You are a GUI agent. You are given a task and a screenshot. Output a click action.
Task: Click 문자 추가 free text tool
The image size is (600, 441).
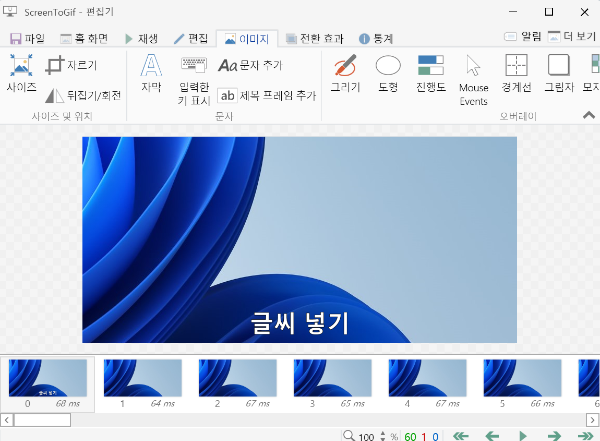(250, 65)
